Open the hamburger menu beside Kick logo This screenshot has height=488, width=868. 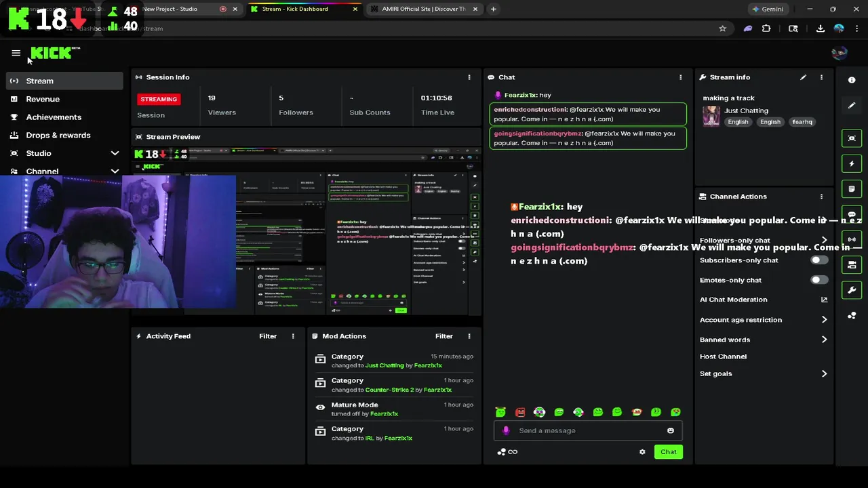pos(16,53)
